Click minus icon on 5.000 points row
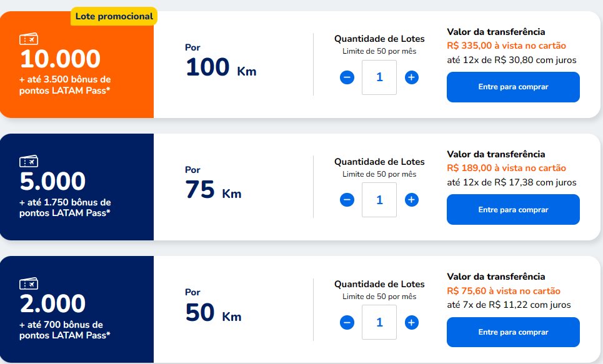The image size is (603, 364). point(347,200)
